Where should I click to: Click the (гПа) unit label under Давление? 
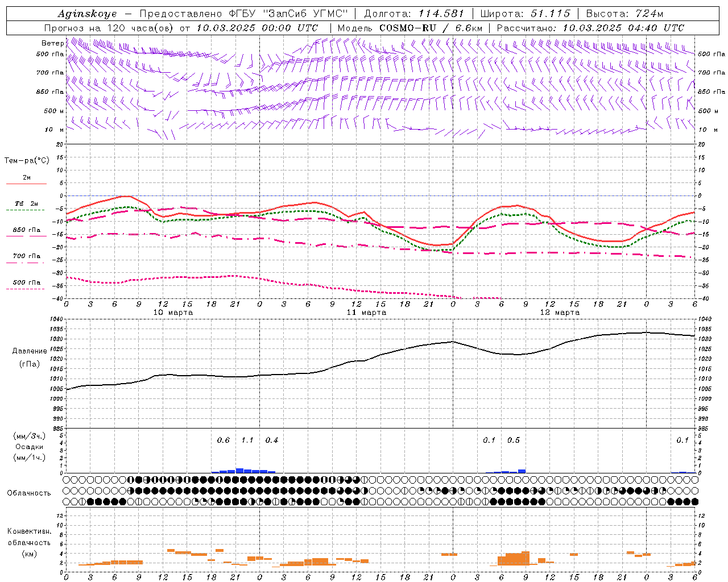coord(30,364)
